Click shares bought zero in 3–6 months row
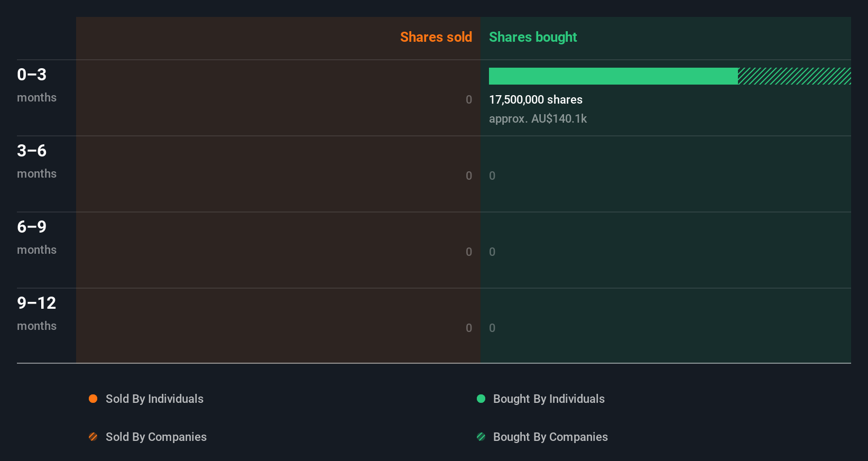The width and height of the screenshot is (868, 461). [492, 176]
